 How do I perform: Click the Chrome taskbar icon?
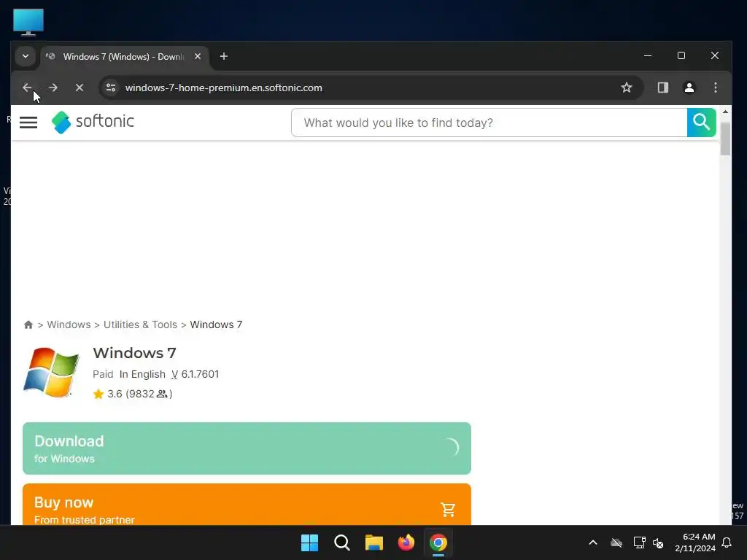click(438, 542)
